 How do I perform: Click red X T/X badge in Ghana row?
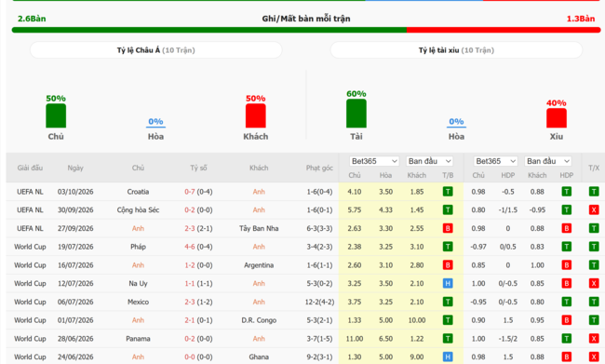click(594, 357)
